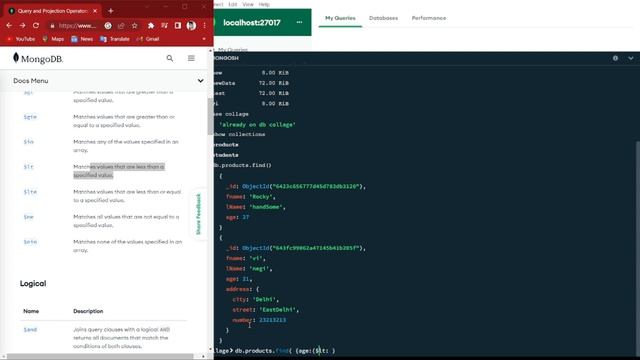Open the docs hamburger menu
640x360 pixels.
(x=191, y=58)
